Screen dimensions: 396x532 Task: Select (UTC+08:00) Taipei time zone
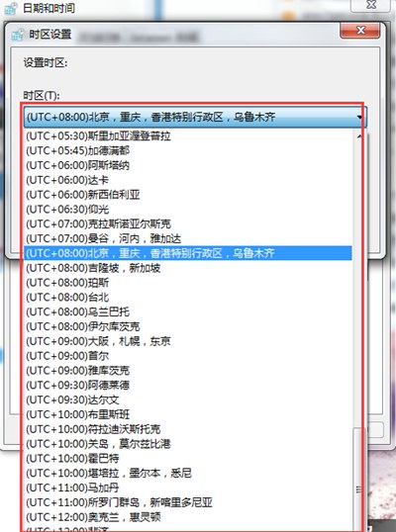(x=187, y=298)
